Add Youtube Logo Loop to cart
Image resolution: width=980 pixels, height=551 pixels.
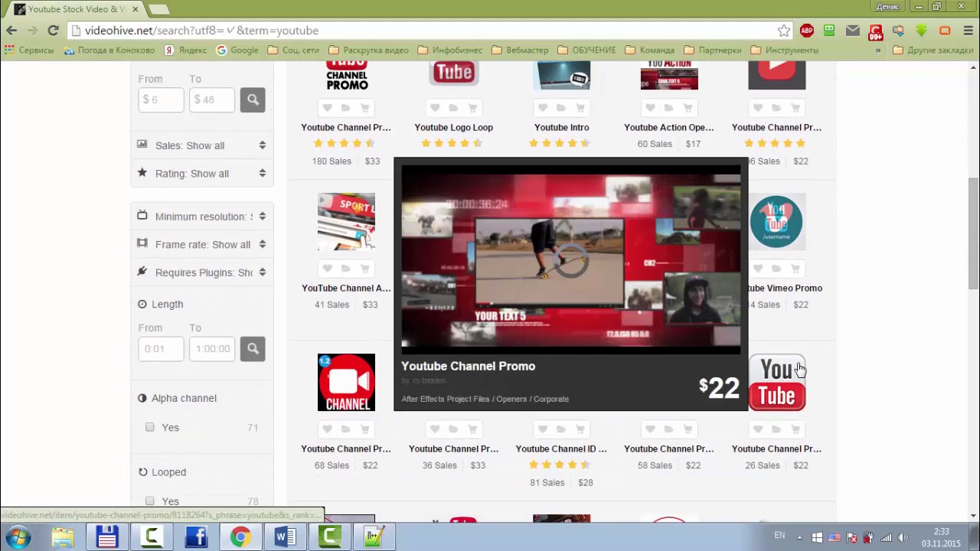472,108
